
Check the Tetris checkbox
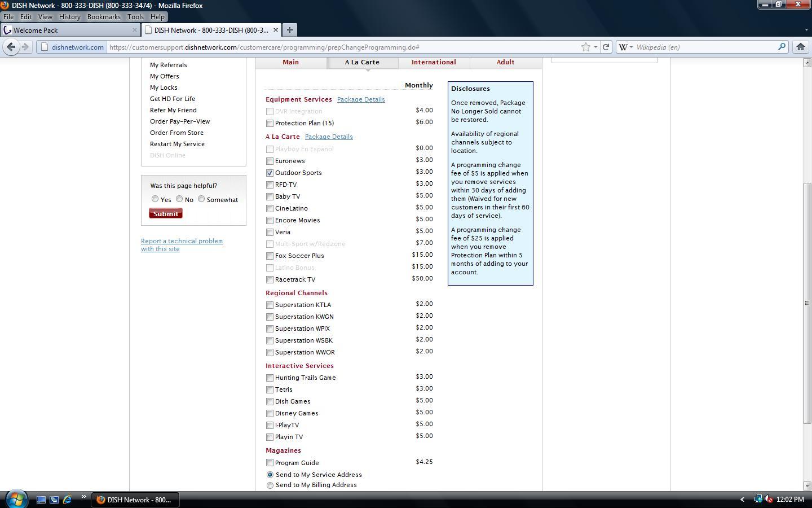point(270,389)
